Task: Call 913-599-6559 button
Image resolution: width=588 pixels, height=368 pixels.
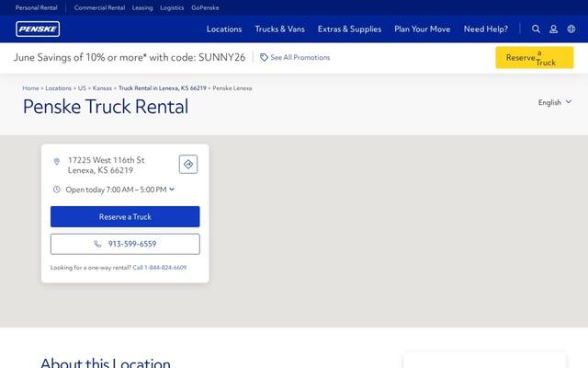Action: [125, 244]
